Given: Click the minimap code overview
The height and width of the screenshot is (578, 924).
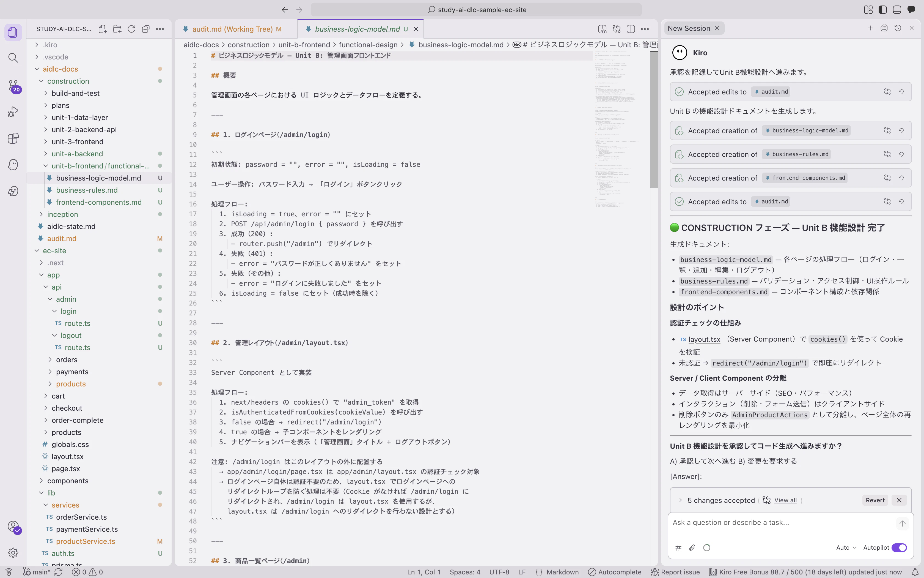Looking at the screenshot, I should click(621, 129).
